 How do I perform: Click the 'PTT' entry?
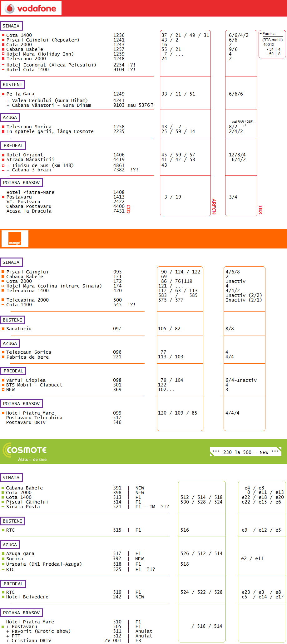16,636
